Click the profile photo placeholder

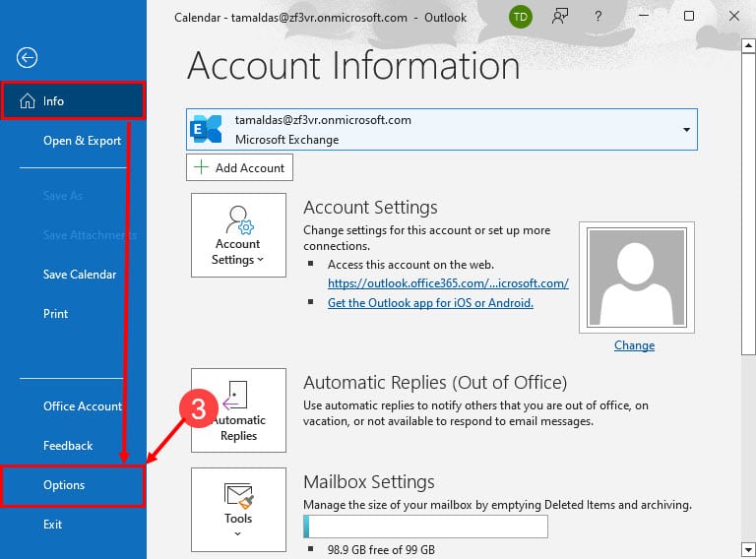[637, 278]
